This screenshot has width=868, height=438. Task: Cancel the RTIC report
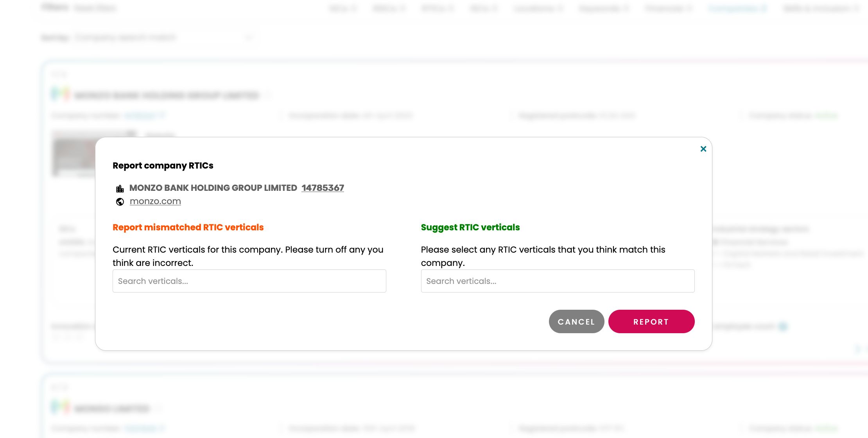coord(576,321)
